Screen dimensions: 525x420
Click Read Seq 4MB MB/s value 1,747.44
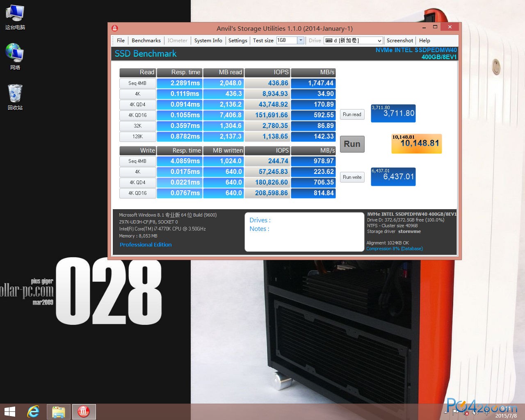313,83
